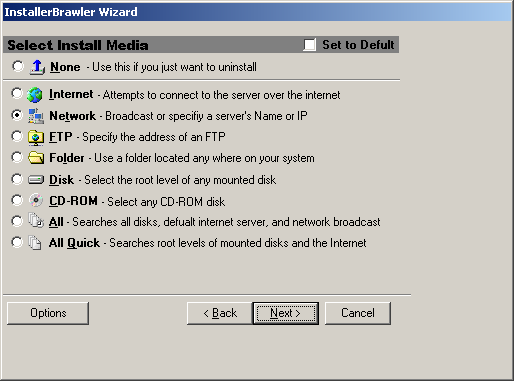Click the None option label

coord(65,67)
